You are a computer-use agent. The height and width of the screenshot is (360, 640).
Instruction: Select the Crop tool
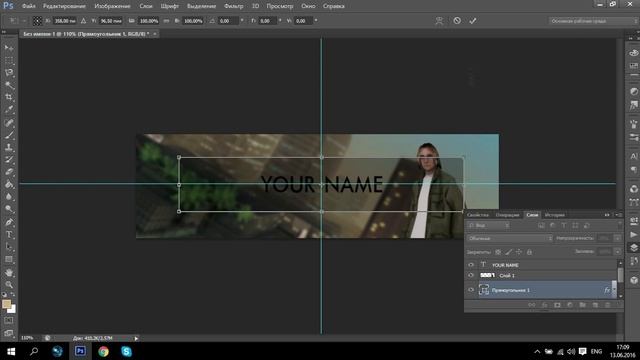[9, 97]
